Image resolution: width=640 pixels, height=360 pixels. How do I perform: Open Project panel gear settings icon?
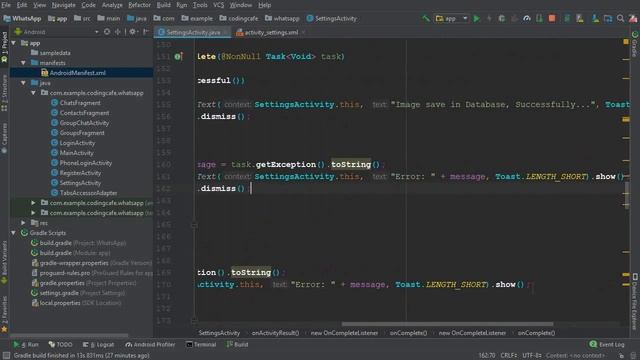click(133, 31)
